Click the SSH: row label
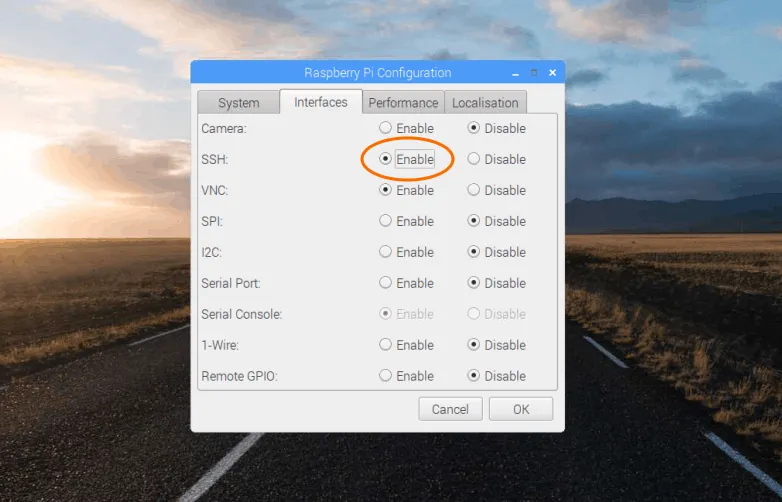 [214, 160]
